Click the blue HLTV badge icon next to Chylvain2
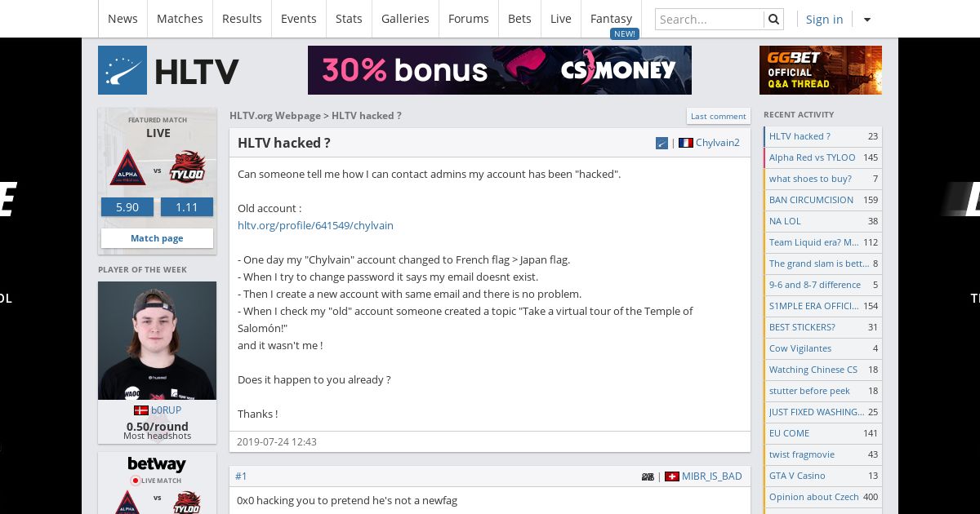The height and width of the screenshot is (514, 980). pyautogui.click(x=662, y=143)
